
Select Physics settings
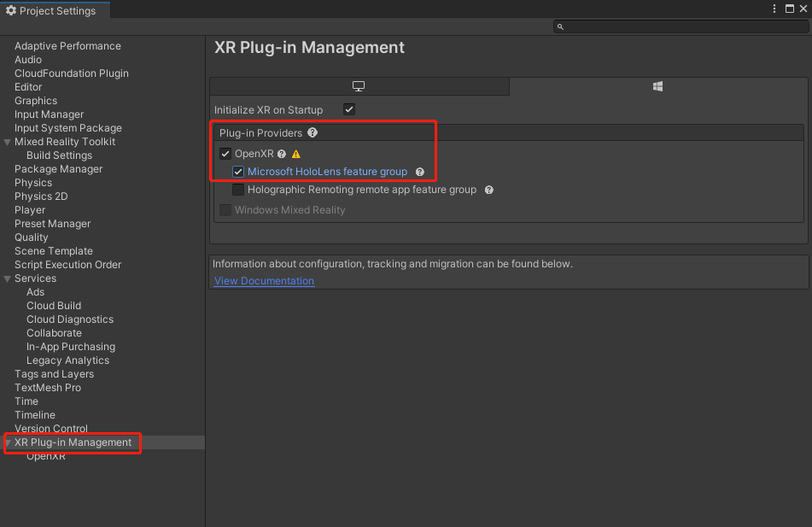[x=33, y=183]
